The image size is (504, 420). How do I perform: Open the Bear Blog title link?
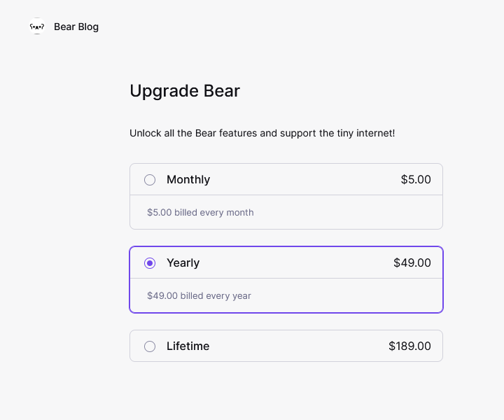click(76, 27)
